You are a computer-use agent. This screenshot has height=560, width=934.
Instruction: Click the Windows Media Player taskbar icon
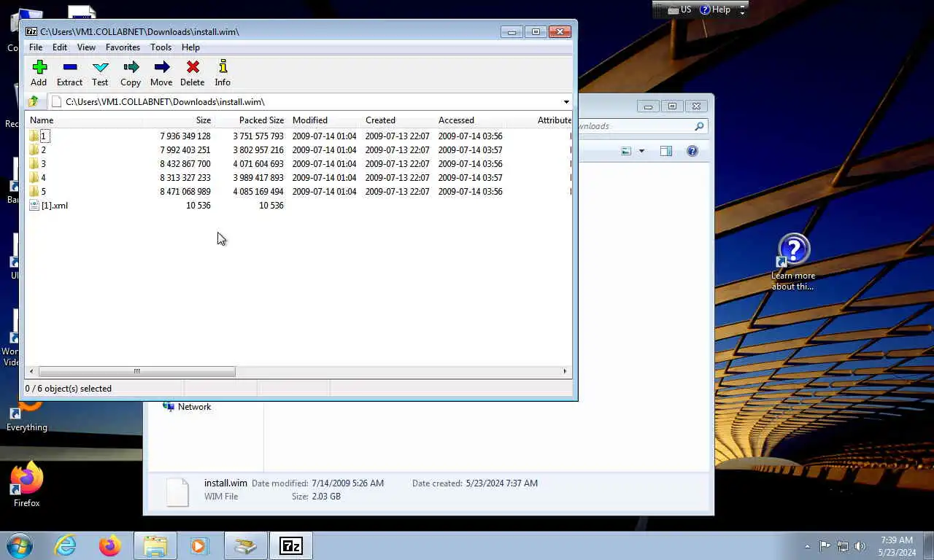coord(199,545)
